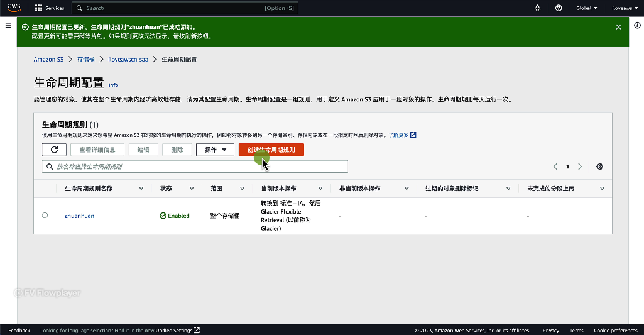Open the AWS home logo
Viewport: 644px width, 335px height.
click(14, 8)
